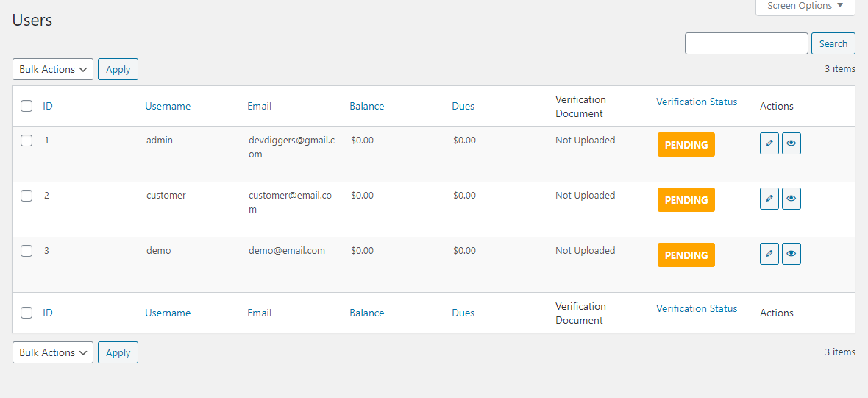Click the PENDING badge for customer
The image size is (868, 398).
(x=686, y=200)
